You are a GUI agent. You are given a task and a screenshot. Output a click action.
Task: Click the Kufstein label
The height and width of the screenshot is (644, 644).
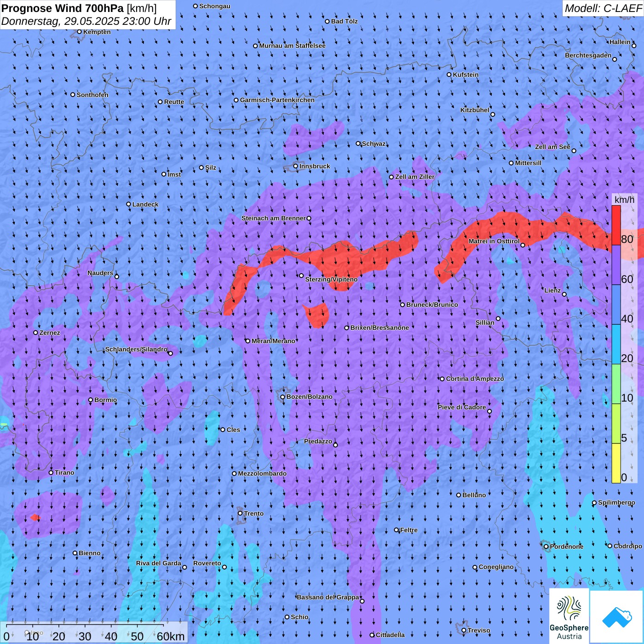pos(466,75)
